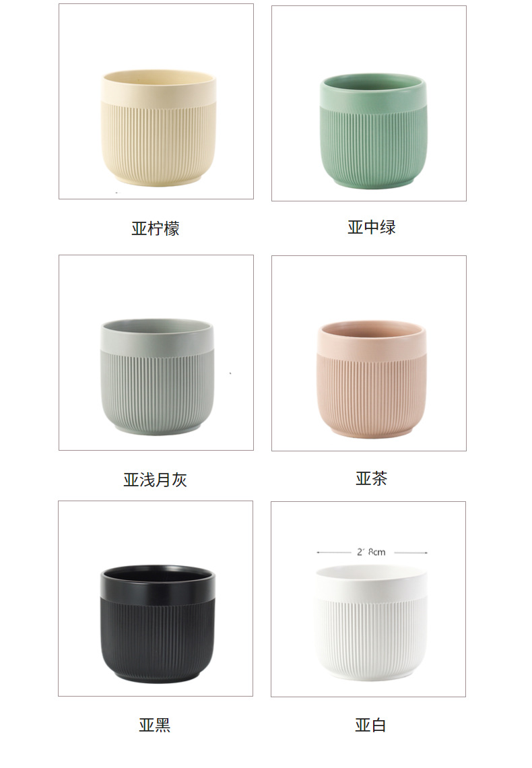Screen dimensions: 532x768
Task: Choose the 亚黑 label
Action: pyautogui.click(x=155, y=725)
